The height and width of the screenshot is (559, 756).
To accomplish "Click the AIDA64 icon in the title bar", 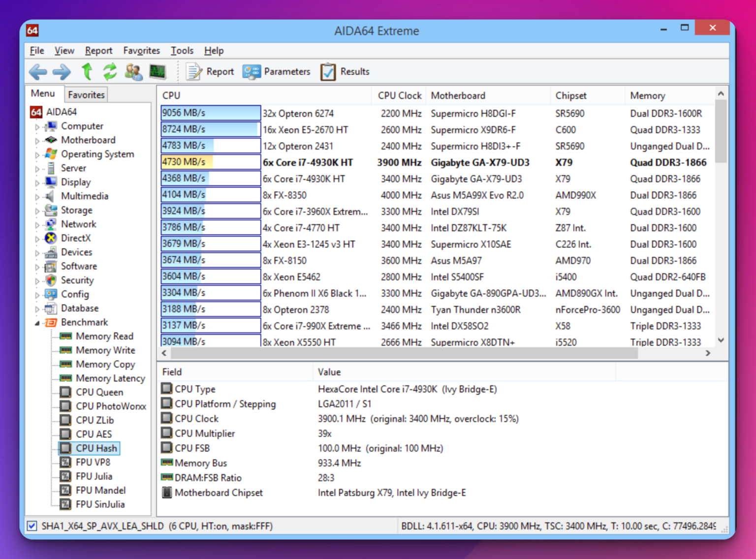I will [x=32, y=31].
